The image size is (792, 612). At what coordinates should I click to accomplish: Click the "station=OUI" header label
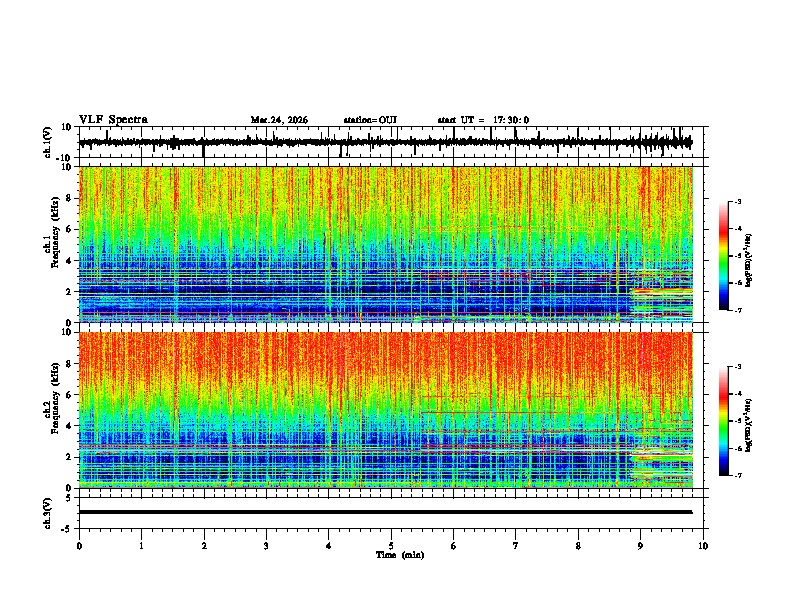click(370, 120)
